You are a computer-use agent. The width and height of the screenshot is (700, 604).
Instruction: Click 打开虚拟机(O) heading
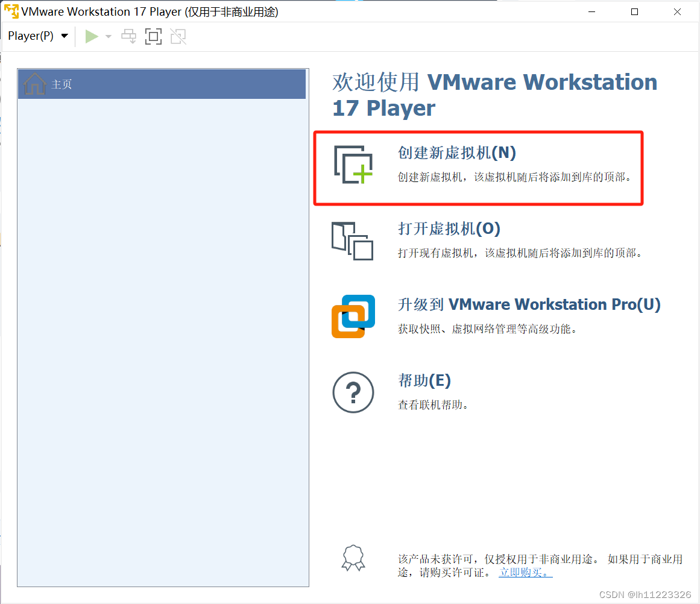pos(449,228)
